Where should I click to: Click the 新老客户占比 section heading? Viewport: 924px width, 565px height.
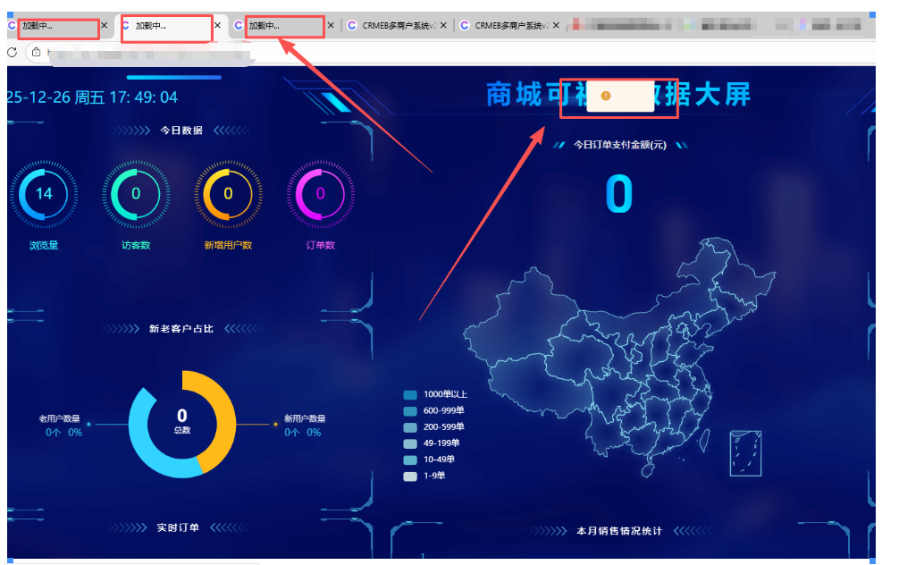[181, 328]
